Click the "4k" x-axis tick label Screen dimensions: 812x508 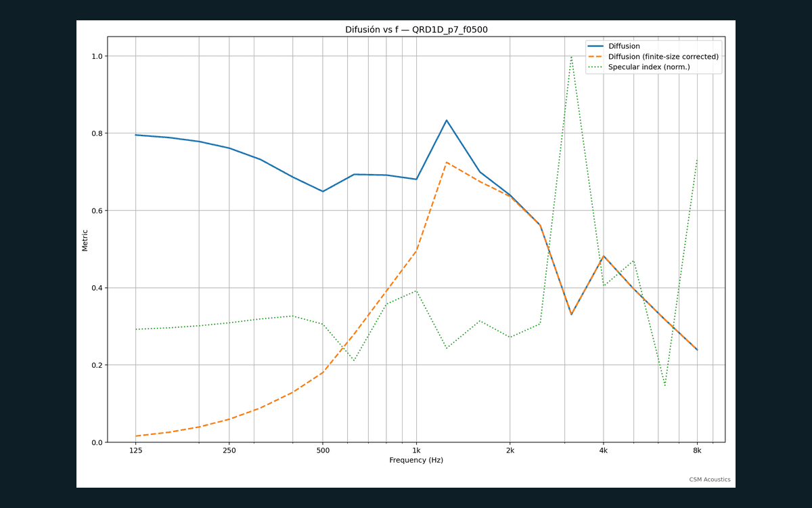coord(604,450)
